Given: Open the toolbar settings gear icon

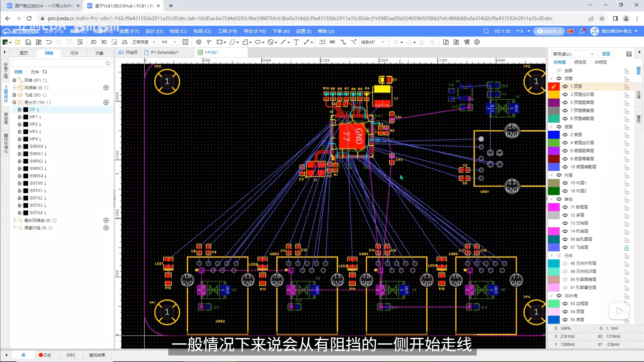Looking at the screenshot, I should tap(477, 42).
